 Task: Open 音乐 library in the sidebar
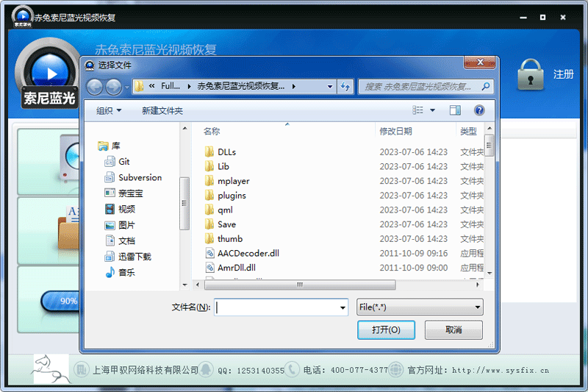tap(120, 272)
